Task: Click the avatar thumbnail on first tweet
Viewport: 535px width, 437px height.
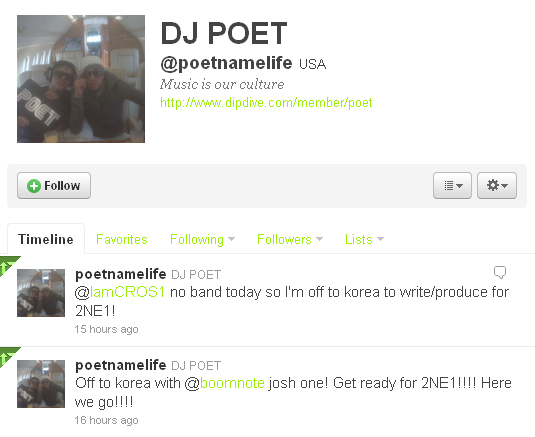Action: click(x=41, y=293)
